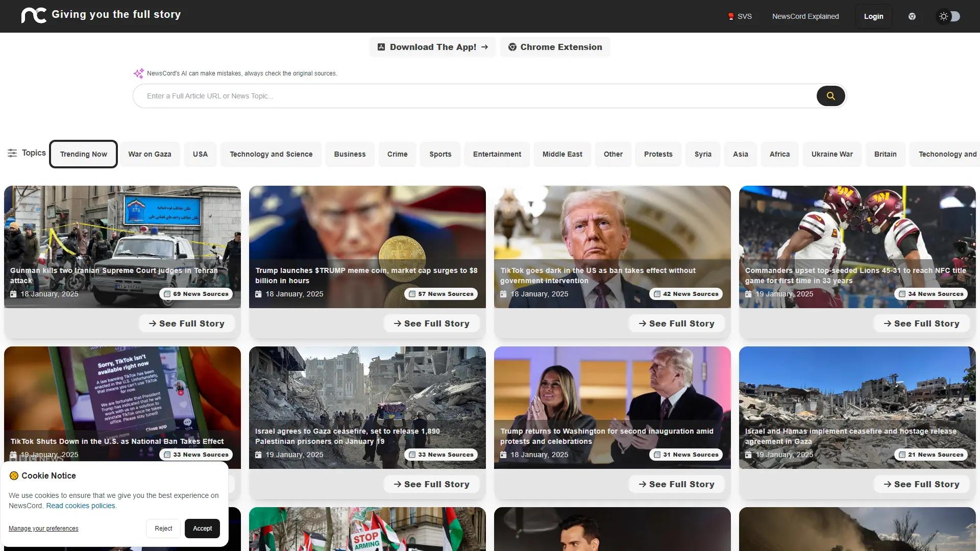Select the Sports topic filter
Screen dimensions: 980x551
[x=440, y=154]
